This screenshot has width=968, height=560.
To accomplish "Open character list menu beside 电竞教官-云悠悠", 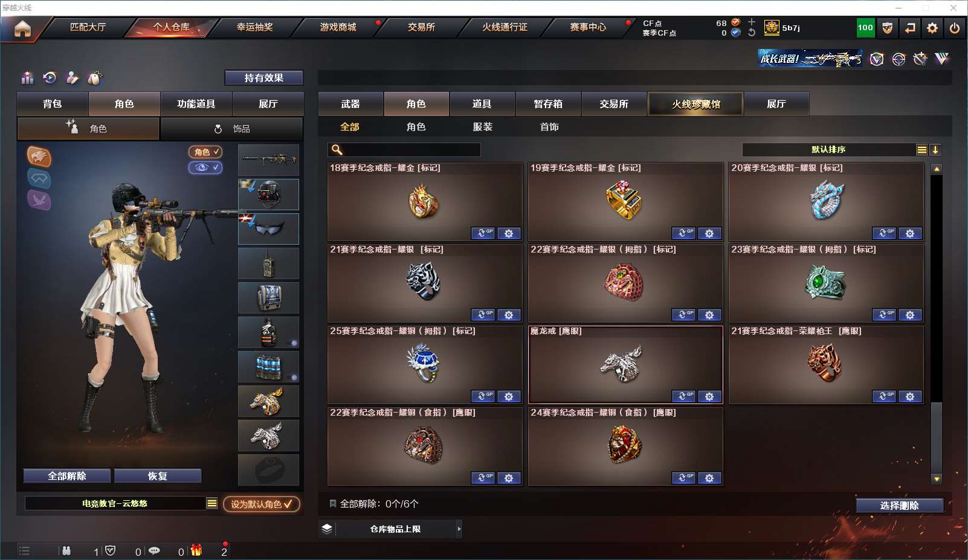I will pos(211,503).
